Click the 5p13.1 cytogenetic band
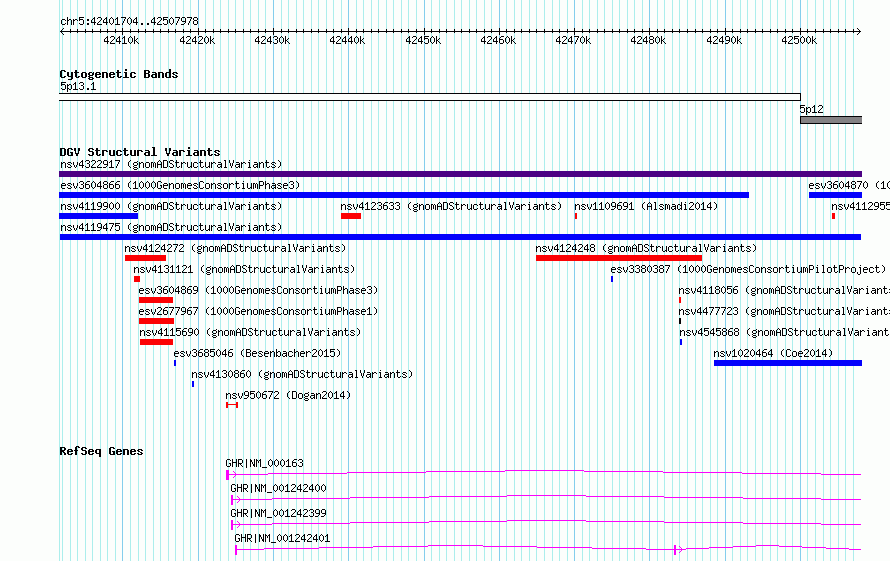This screenshot has height=561, width=890. pyautogui.click(x=430, y=97)
